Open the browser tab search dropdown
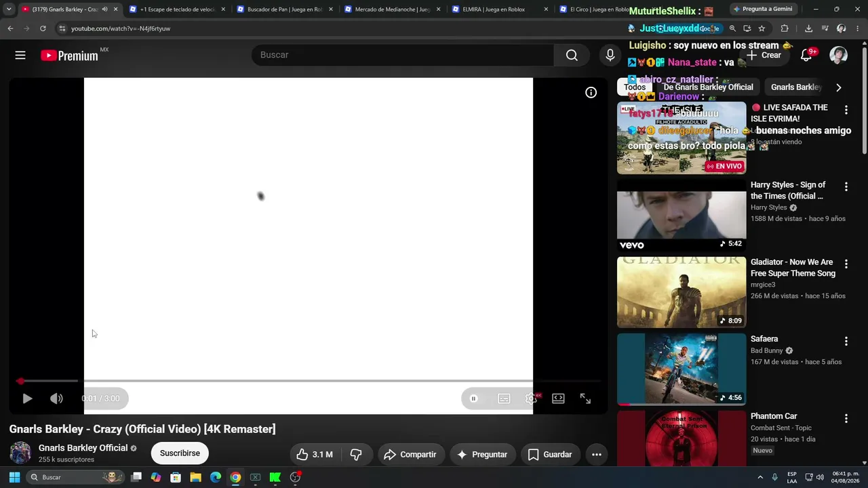This screenshot has width=868, height=488. click(x=9, y=9)
